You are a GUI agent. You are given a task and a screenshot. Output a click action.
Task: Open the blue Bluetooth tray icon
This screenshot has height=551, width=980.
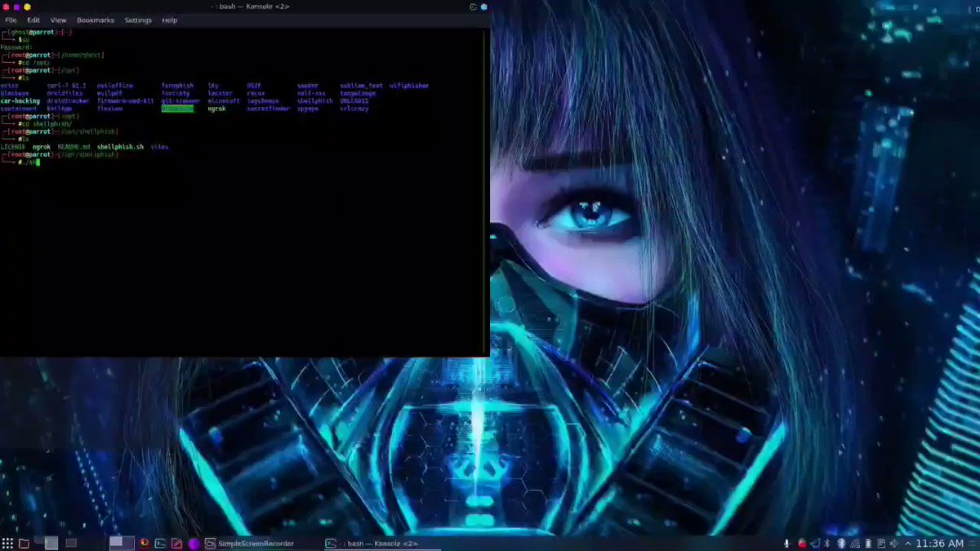coord(841,544)
